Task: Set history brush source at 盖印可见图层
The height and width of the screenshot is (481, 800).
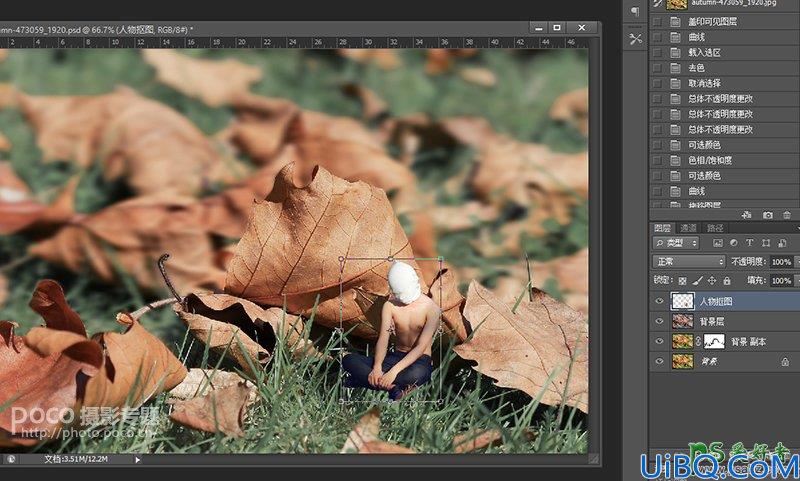Action: tap(657, 22)
